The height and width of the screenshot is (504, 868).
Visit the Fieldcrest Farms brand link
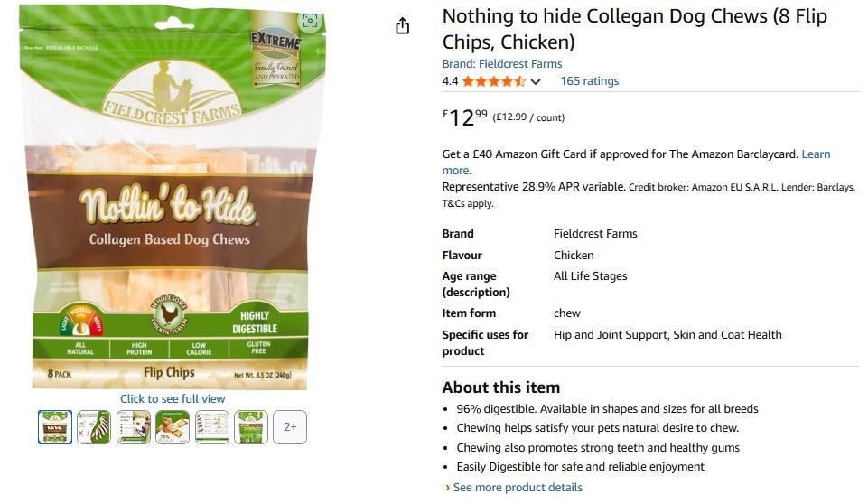(502, 64)
